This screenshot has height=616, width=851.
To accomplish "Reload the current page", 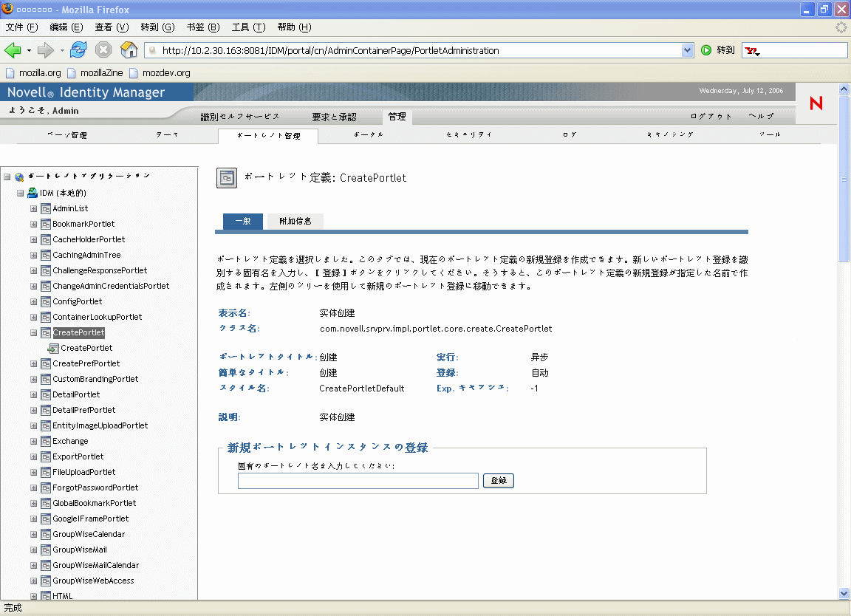I will point(78,50).
